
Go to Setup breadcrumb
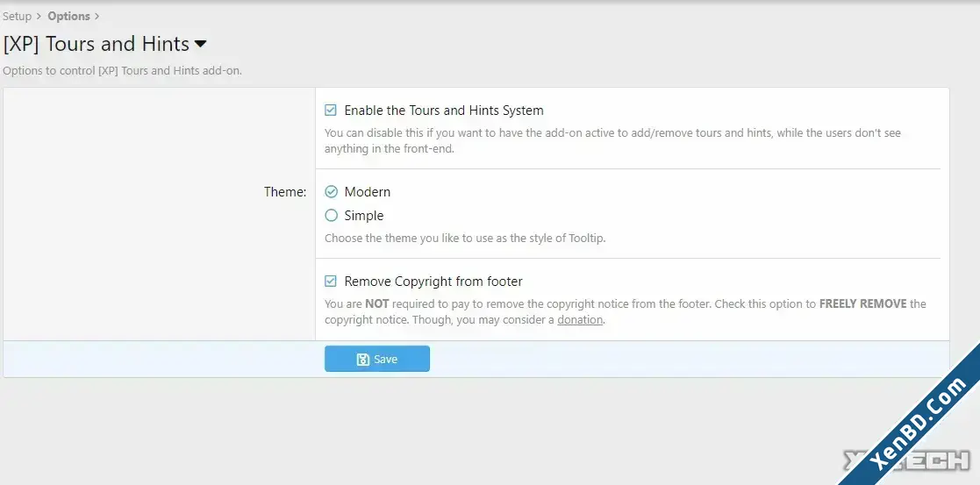tap(17, 17)
